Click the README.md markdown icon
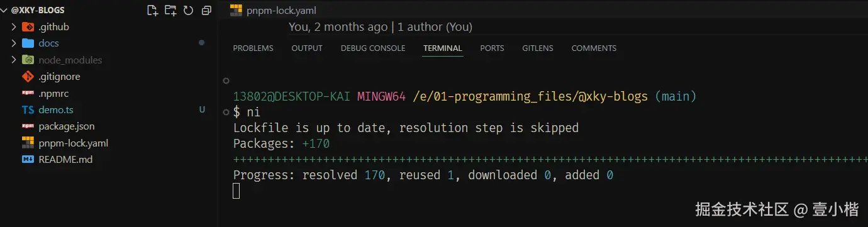This screenshot has width=868, height=227. [x=28, y=160]
